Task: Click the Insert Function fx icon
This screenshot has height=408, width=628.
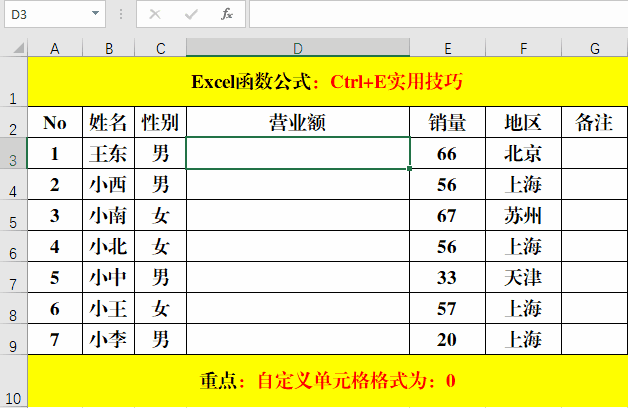Action: [x=227, y=14]
